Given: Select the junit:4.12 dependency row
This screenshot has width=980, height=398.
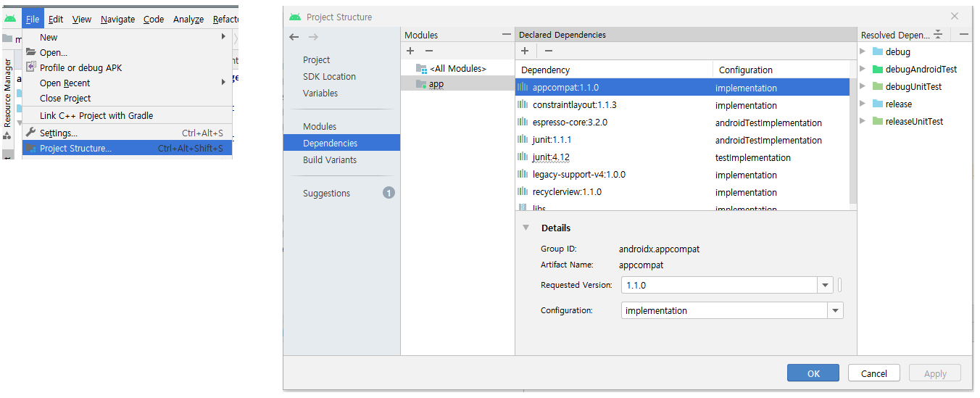Looking at the screenshot, I should point(682,157).
